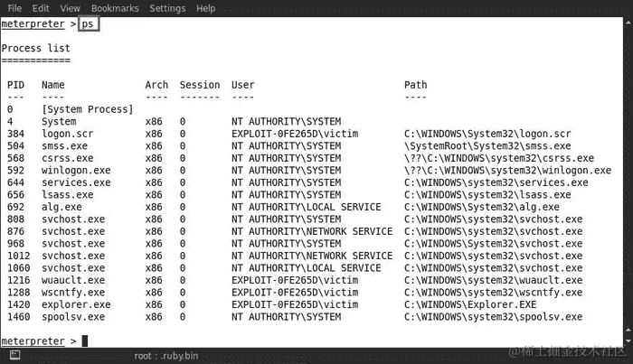Click the alg.exe path entry
633x364 pixels.
pyautogui.click(x=482, y=207)
